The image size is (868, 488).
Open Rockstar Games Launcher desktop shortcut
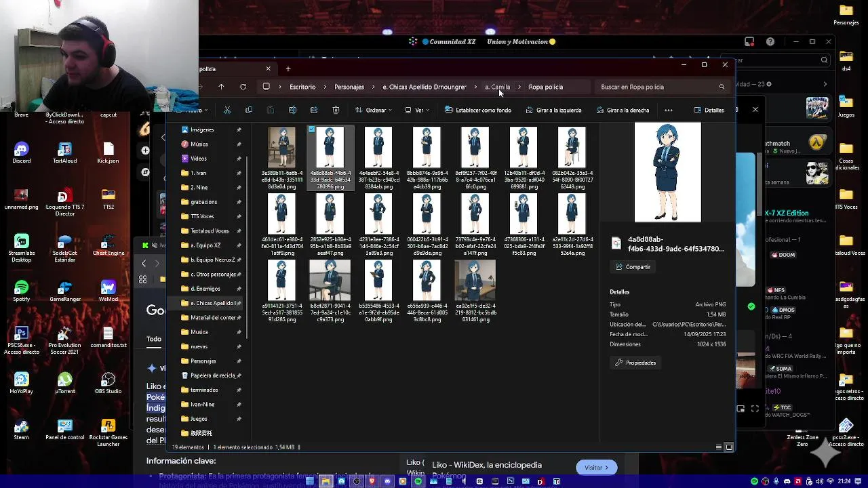pos(108,432)
